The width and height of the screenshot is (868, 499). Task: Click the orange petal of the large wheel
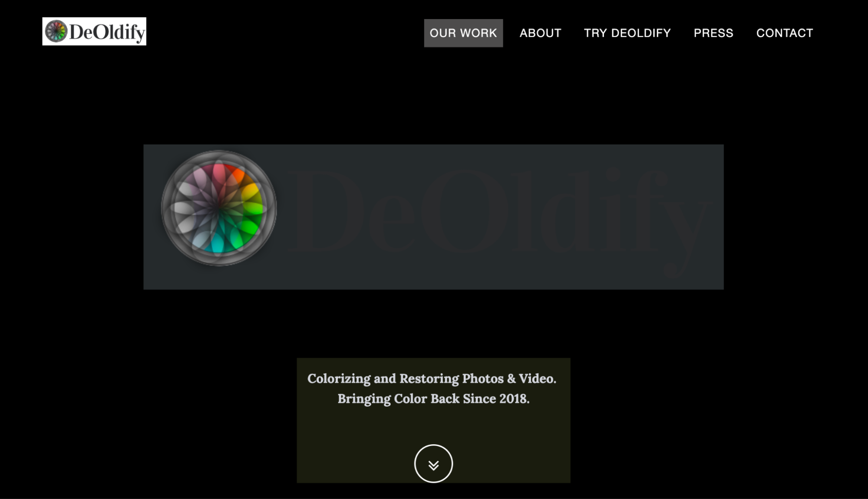click(238, 175)
